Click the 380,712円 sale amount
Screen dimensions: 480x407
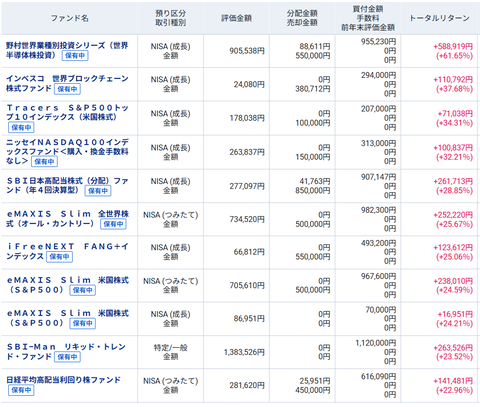click(x=313, y=89)
